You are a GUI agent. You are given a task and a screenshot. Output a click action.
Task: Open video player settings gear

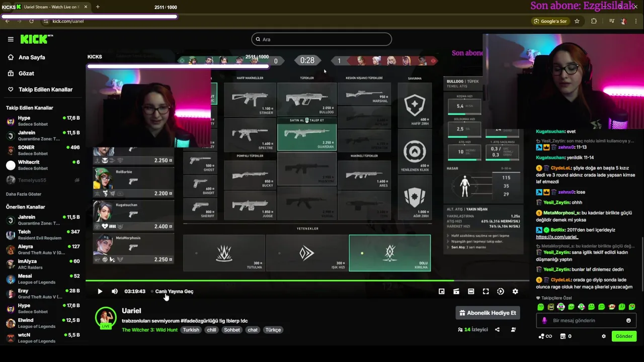pos(515,291)
